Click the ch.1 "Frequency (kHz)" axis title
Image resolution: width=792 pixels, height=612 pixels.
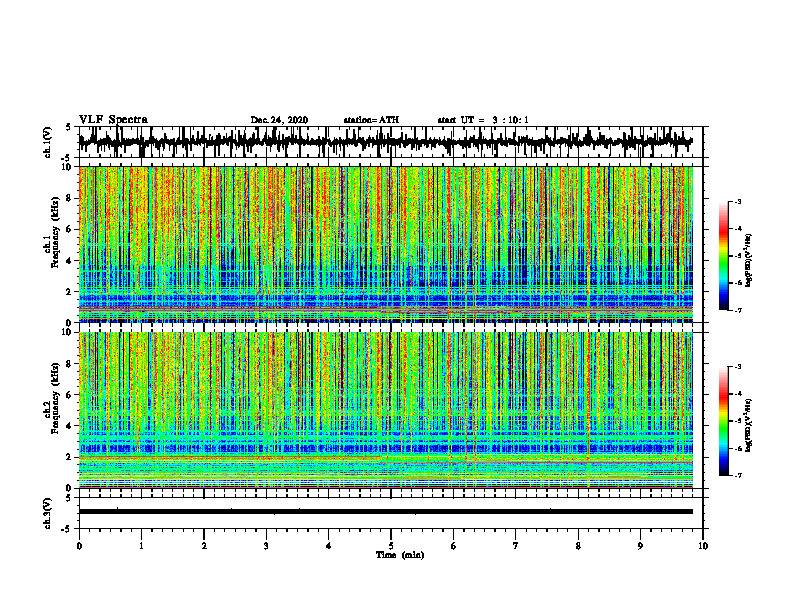click(x=56, y=233)
